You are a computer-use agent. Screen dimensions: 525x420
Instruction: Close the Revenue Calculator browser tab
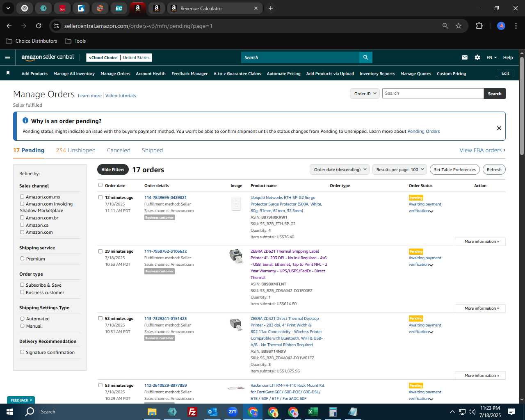tap(256, 8)
